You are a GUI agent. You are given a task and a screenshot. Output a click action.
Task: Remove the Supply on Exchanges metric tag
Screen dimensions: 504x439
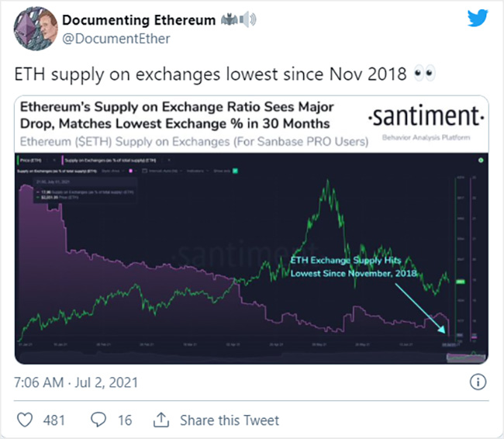click(169, 160)
